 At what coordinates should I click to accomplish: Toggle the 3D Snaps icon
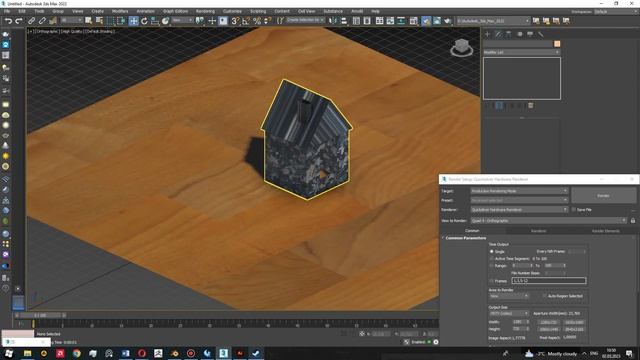(x=235, y=21)
